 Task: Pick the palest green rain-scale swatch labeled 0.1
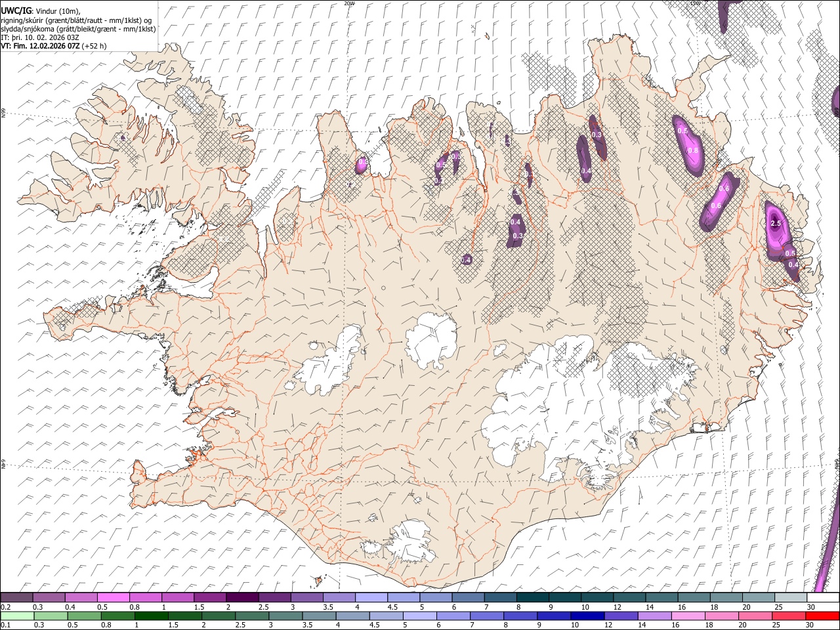pos(17,616)
